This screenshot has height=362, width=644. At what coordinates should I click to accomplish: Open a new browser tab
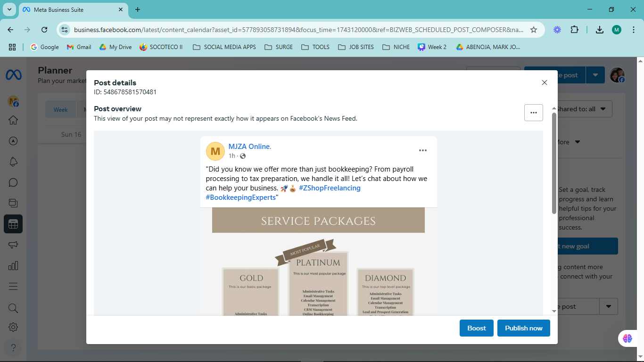tap(138, 9)
